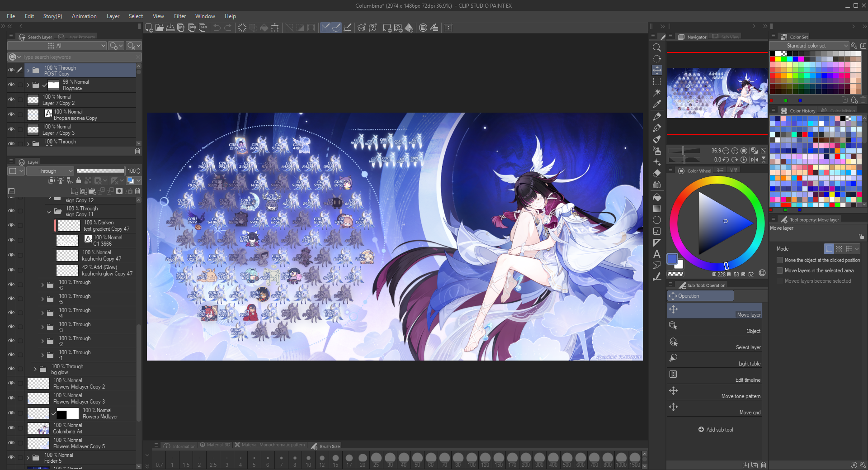Choose the Fill bucket tool
This screenshot has width=868, height=470.
tap(657, 197)
